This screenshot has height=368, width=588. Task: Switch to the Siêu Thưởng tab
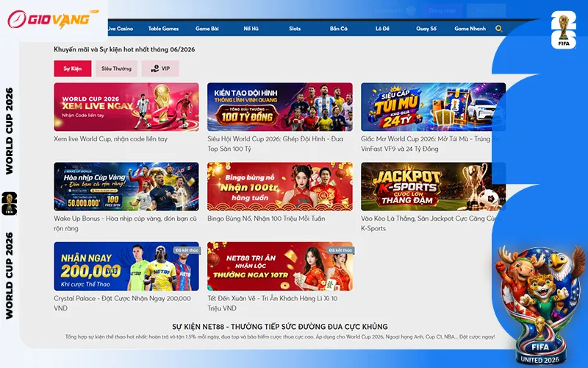116,68
